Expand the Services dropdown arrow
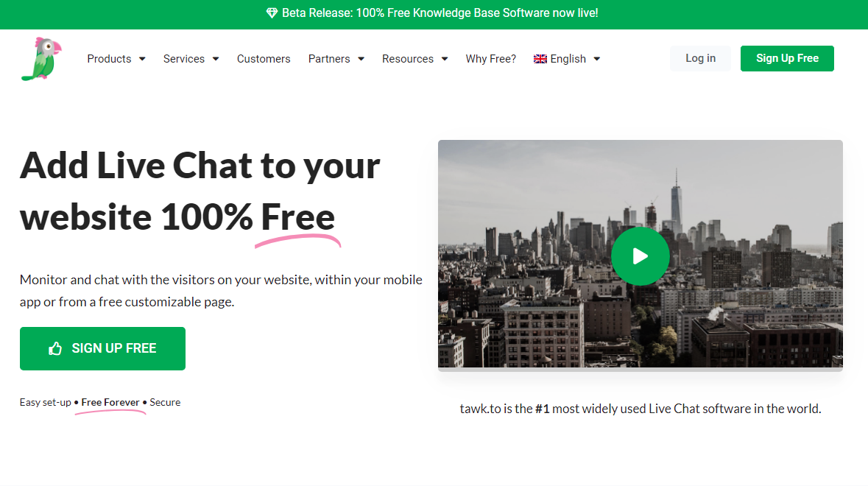The width and height of the screenshot is (868, 486). [x=216, y=59]
